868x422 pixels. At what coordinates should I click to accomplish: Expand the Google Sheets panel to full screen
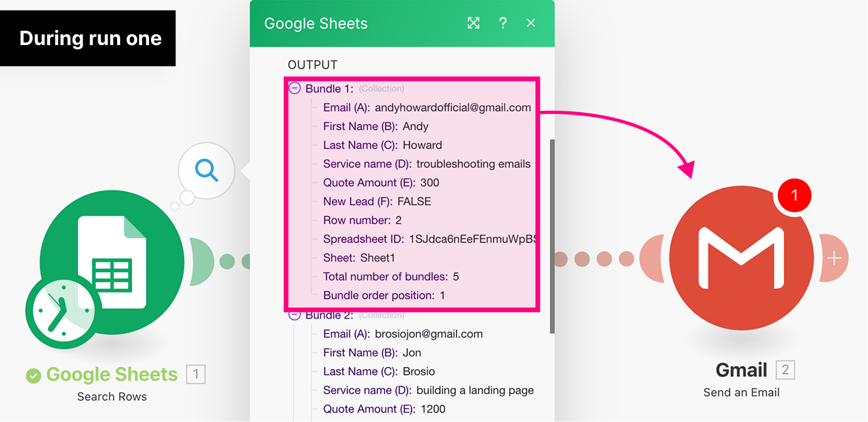[x=473, y=23]
